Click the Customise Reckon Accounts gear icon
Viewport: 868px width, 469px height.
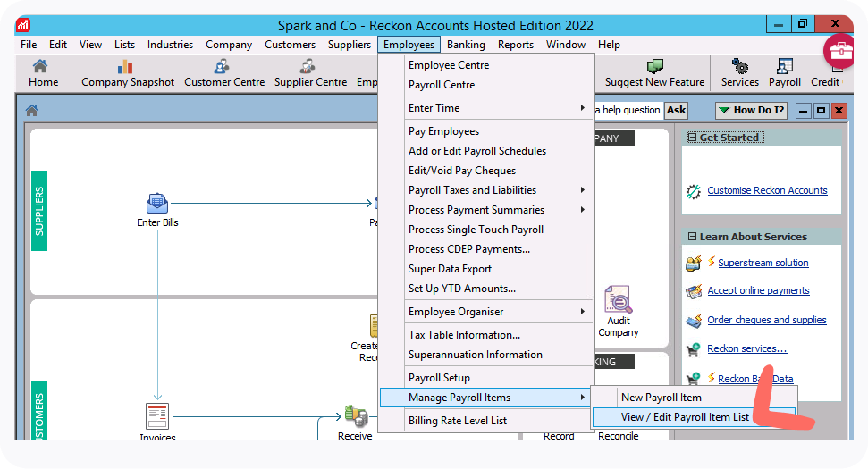[694, 191]
